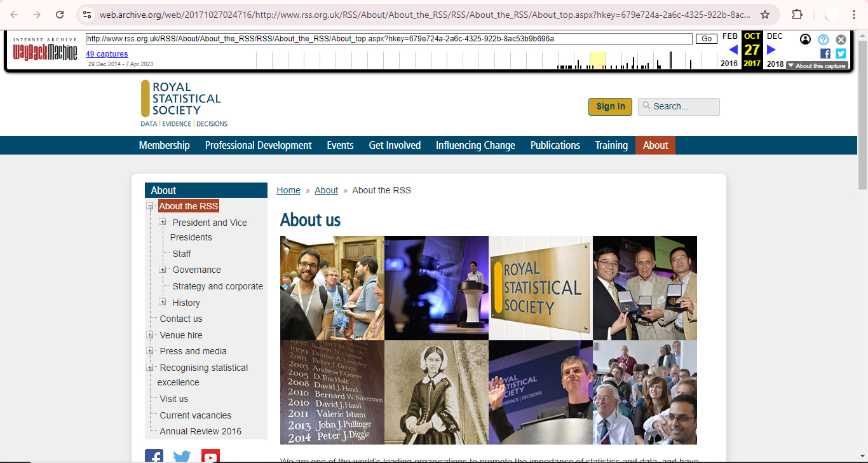Open the Staff page in the sidebar
The image size is (868, 463).
182,254
